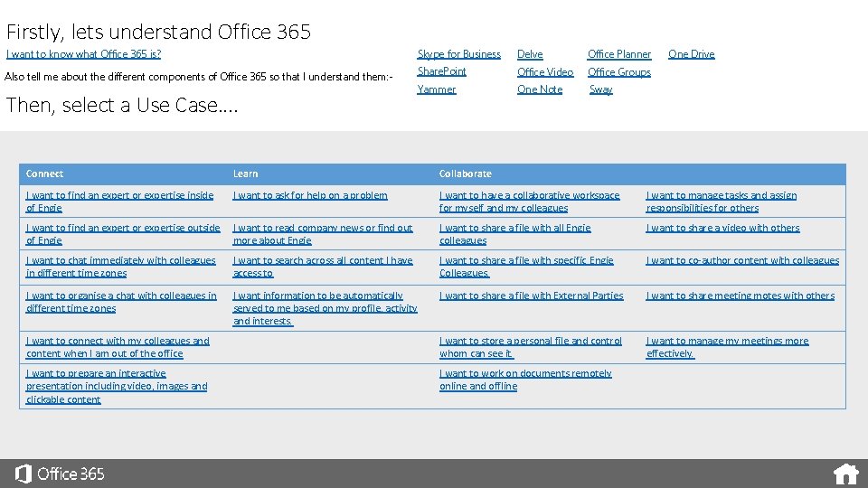Viewport: 868px width, 488px height.
Task: Select 'information to be automatically served to me' link
Action: pyautogui.click(x=325, y=308)
